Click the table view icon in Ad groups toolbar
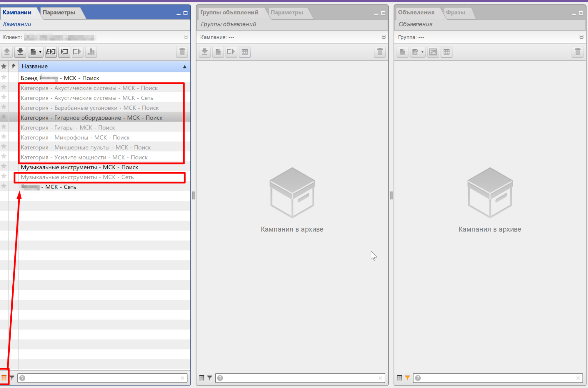The height and width of the screenshot is (388, 588). pos(245,52)
